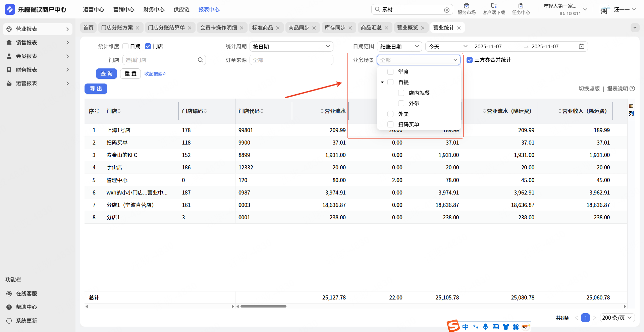This screenshot has width=644, height=332.
Task: Click the 导出 button
Action: pyautogui.click(x=96, y=89)
